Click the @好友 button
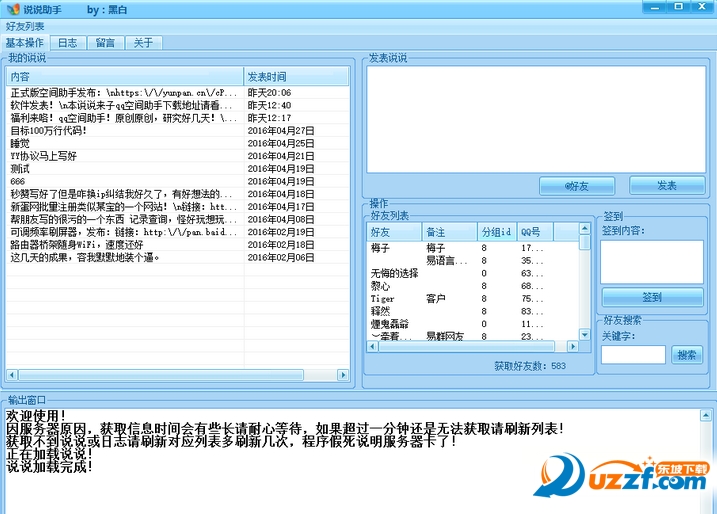 tap(577, 186)
